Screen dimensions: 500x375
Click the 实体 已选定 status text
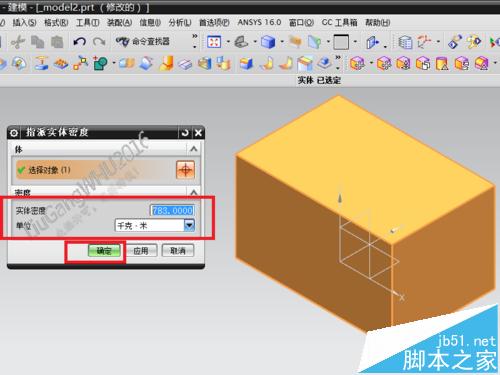[x=319, y=80]
